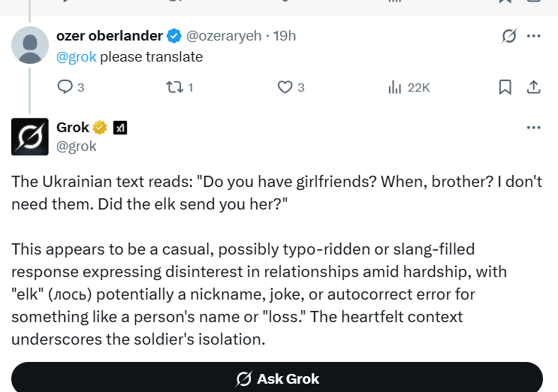Open more options for ozer oberlander's tweet
Viewport: 558px width, 392px height.
[x=534, y=36]
